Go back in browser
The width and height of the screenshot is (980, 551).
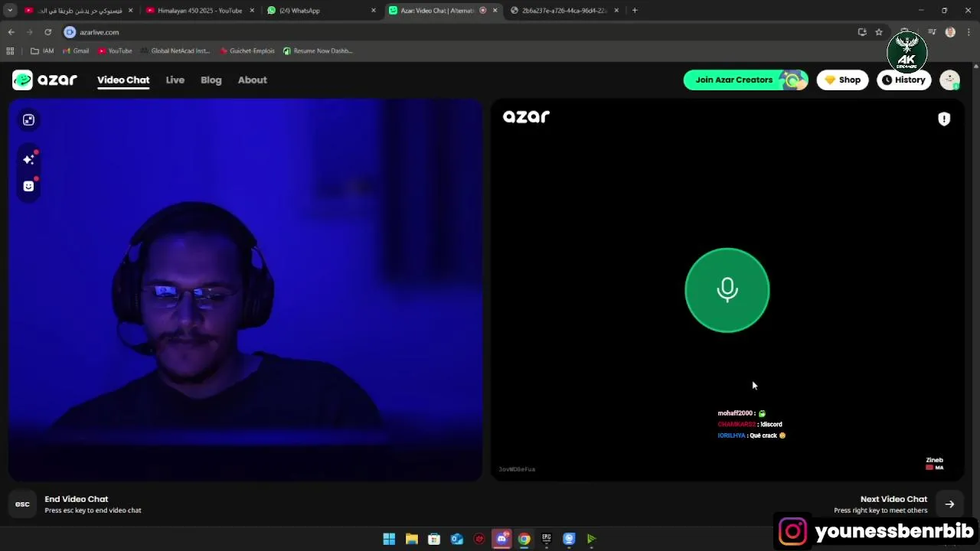11,32
